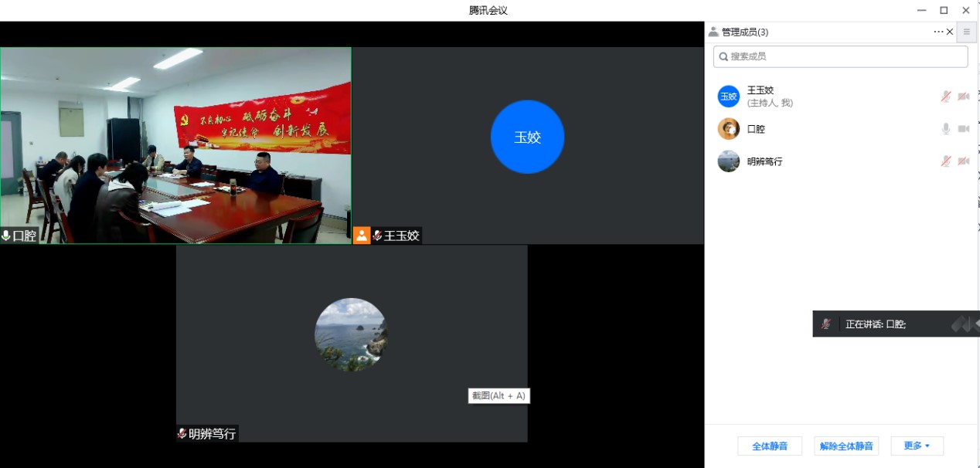Viewport: 980px width, 468px height.
Task: Open the three-dots menu in member panel header
Action: [938, 32]
